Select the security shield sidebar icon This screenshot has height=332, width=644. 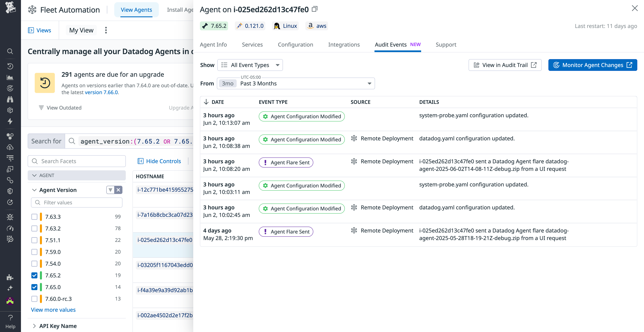10,191
